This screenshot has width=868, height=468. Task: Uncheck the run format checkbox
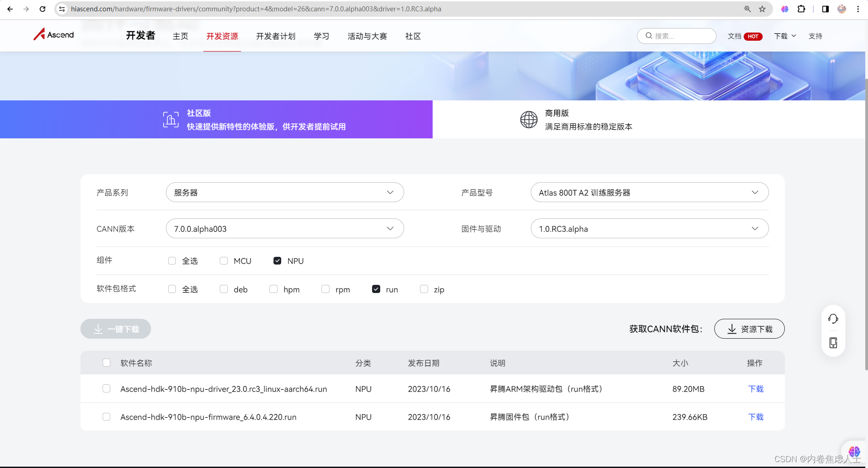[x=376, y=289]
